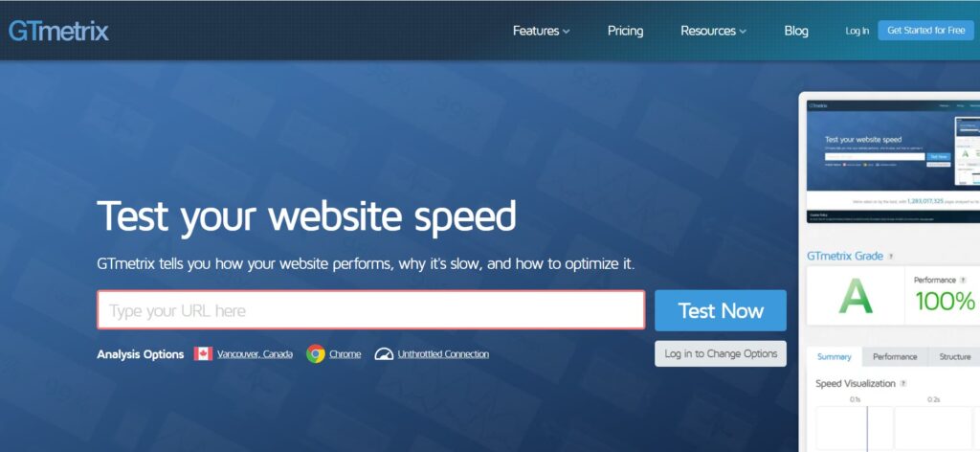The image size is (980, 452).
Task: Click Get Started for Free button
Action: [925, 30]
